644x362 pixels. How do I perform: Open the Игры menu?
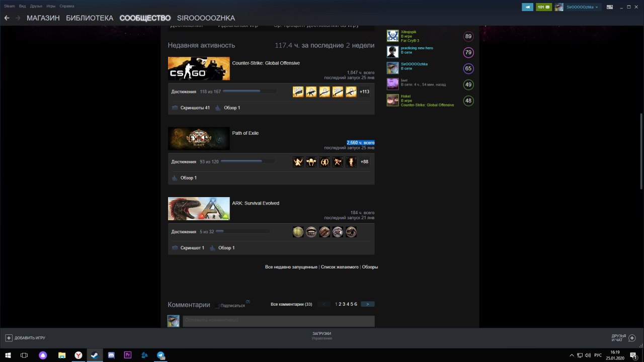51,6
